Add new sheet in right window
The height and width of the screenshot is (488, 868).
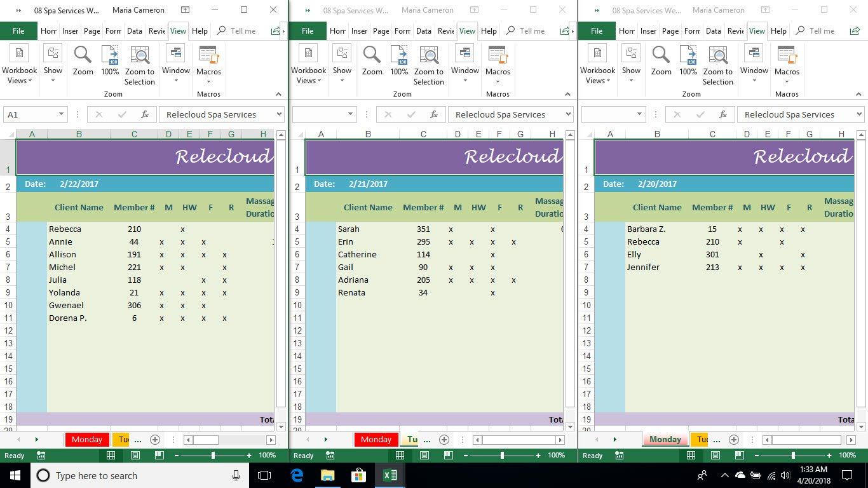[733, 439]
